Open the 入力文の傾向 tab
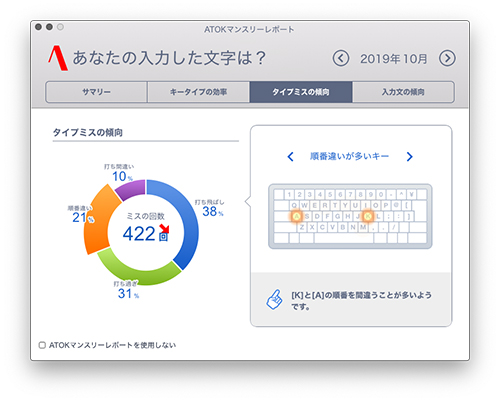The width and height of the screenshot is (500, 401). [x=403, y=92]
